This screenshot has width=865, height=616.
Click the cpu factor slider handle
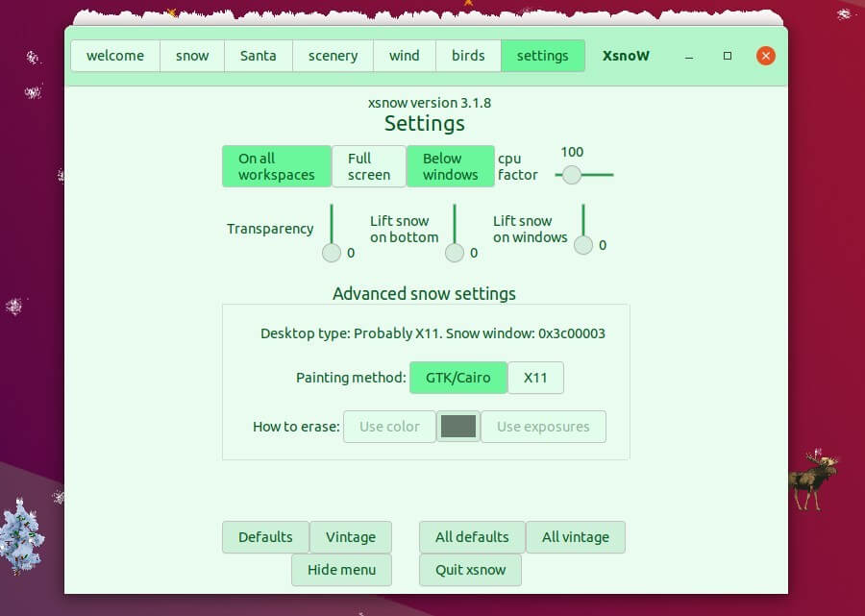(x=572, y=175)
